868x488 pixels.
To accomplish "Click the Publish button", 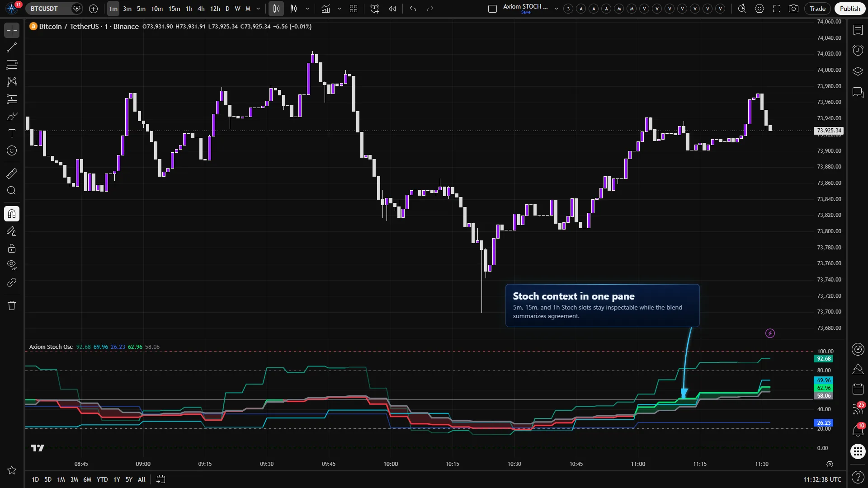I will [x=850, y=9].
